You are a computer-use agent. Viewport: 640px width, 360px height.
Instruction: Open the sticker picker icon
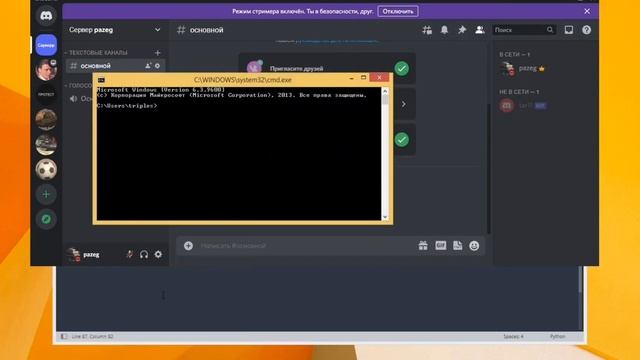458,245
